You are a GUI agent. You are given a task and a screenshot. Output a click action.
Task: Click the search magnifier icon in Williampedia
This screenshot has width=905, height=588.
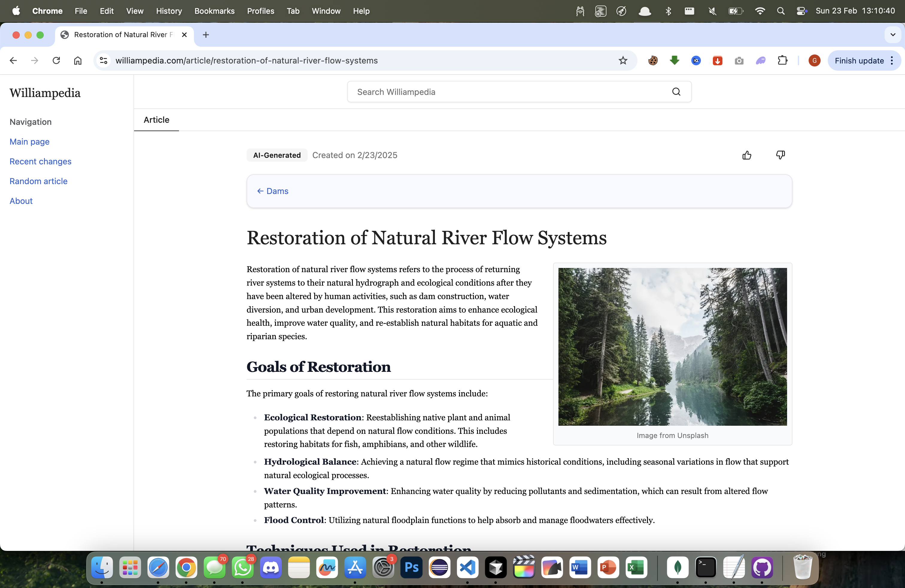tap(676, 92)
